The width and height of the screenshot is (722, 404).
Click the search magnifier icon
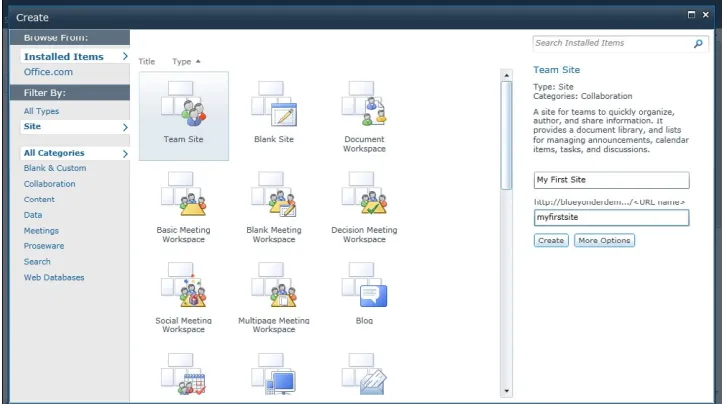point(698,43)
